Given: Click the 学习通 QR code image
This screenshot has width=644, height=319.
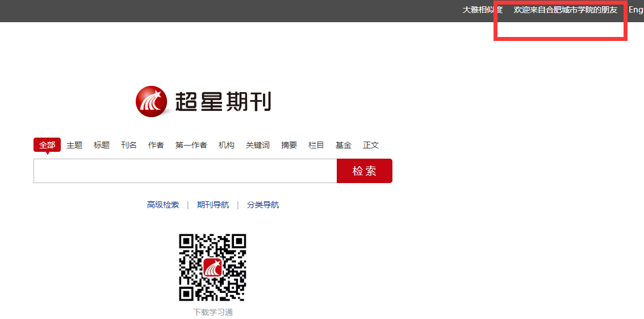Looking at the screenshot, I should pos(213,267).
